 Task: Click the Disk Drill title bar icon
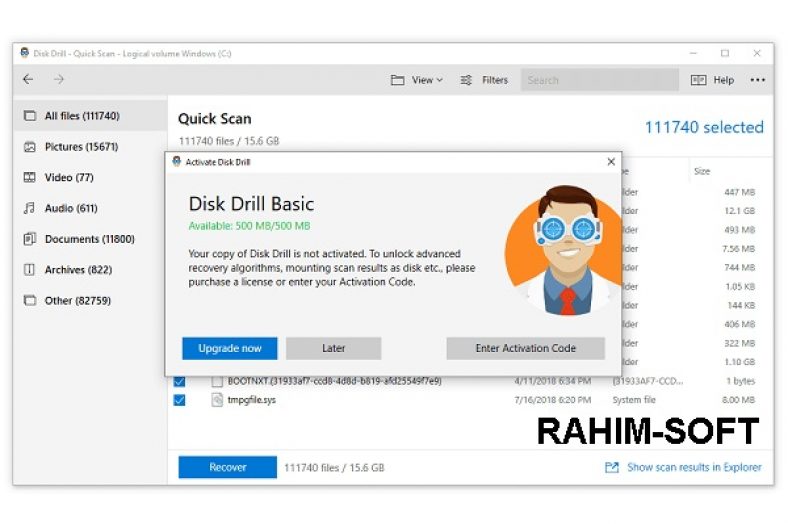click(x=24, y=53)
